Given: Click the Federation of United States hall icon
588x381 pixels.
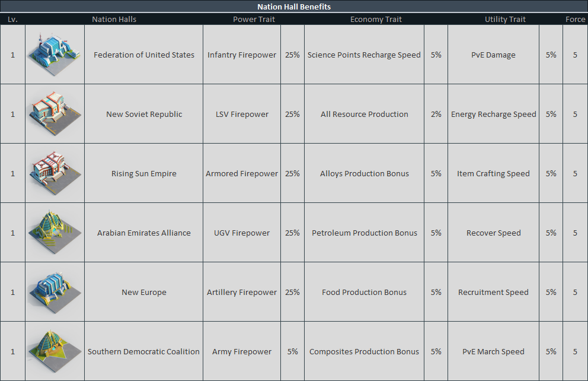Looking at the screenshot, I should (55, 55).
